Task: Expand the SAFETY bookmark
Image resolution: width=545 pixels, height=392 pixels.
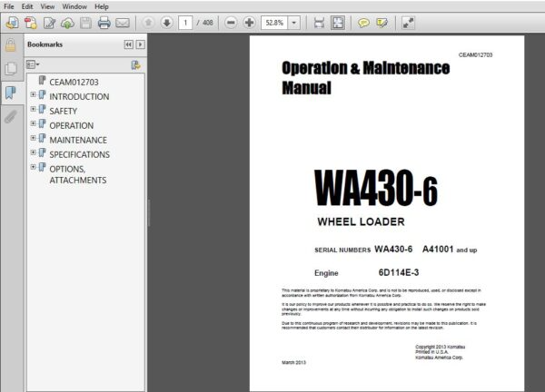Action: pos(33,109)
